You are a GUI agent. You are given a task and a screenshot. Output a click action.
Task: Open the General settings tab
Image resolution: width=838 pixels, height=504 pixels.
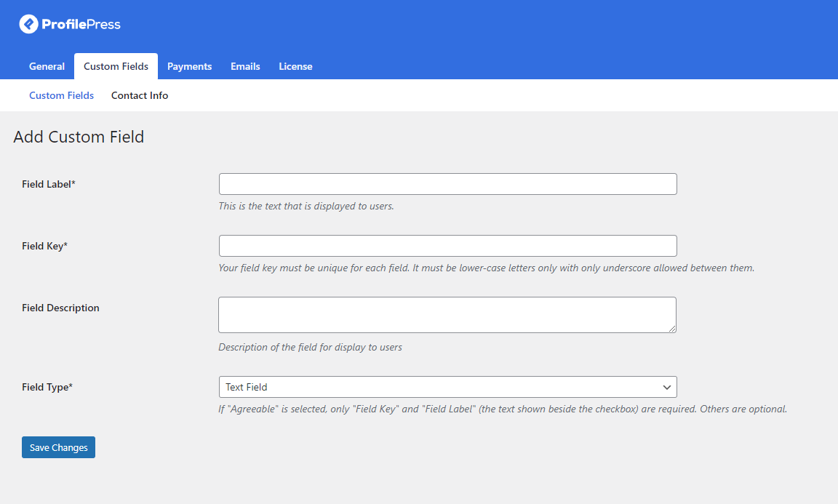tap(47, 66)
